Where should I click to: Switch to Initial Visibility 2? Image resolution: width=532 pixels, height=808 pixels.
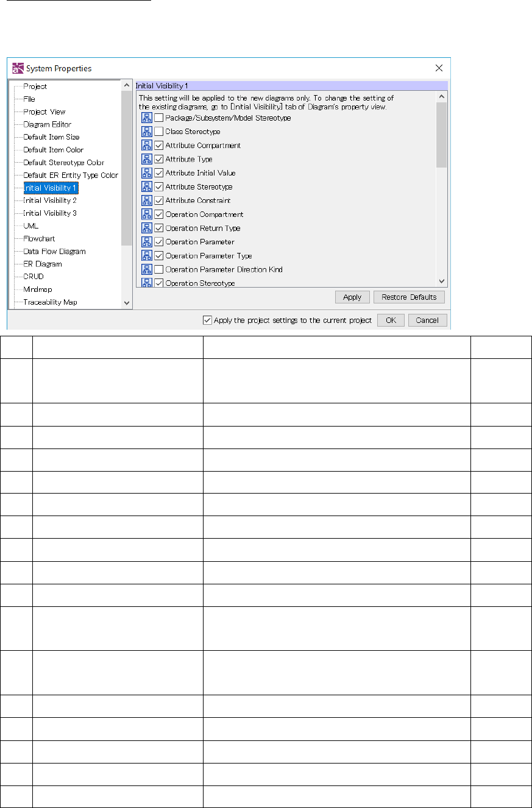pos(50,200)
